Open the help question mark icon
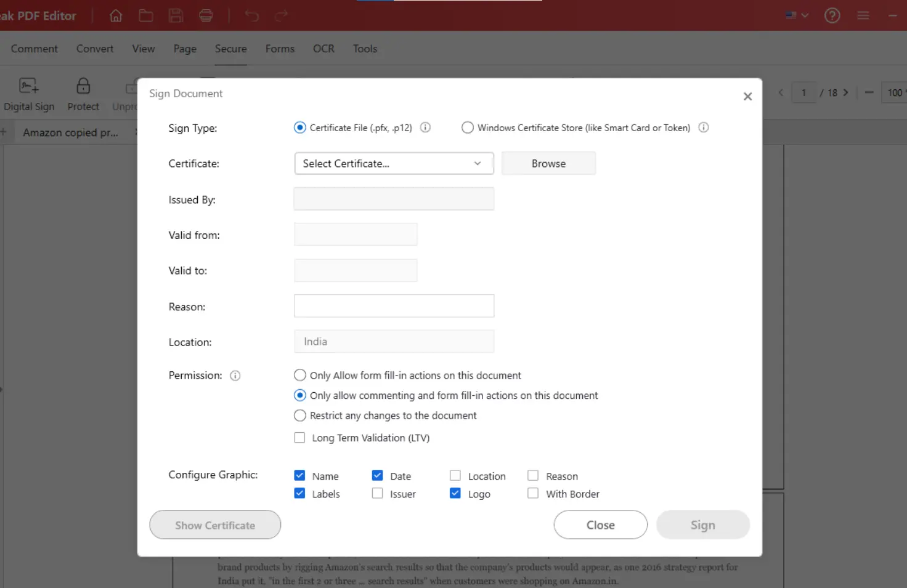Screen dimensions: 907x588 tap(832, 15)
